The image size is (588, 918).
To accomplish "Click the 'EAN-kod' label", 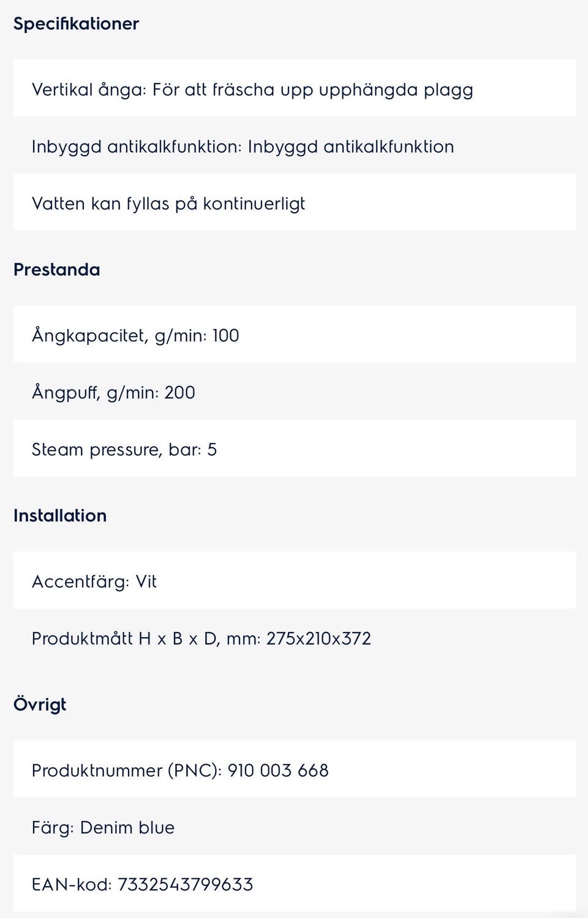I will [71, 885].
